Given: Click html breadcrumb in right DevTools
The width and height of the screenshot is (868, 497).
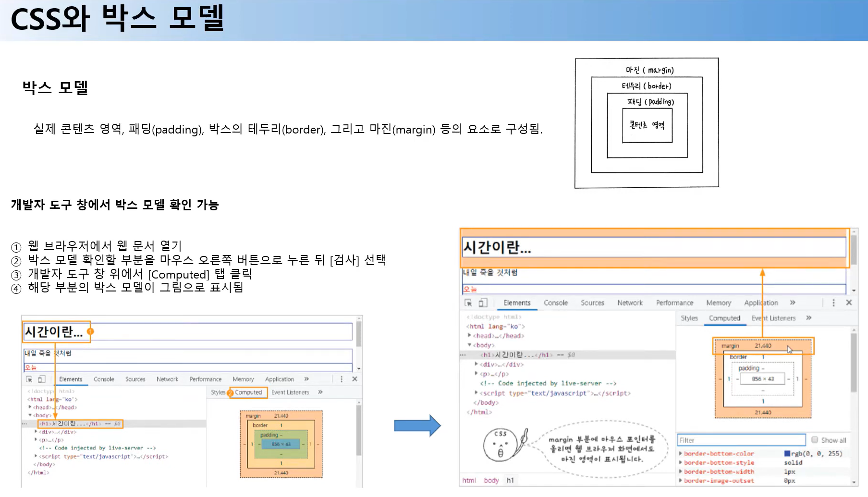Looking at the screenshot, I should [x=469, y=480].
